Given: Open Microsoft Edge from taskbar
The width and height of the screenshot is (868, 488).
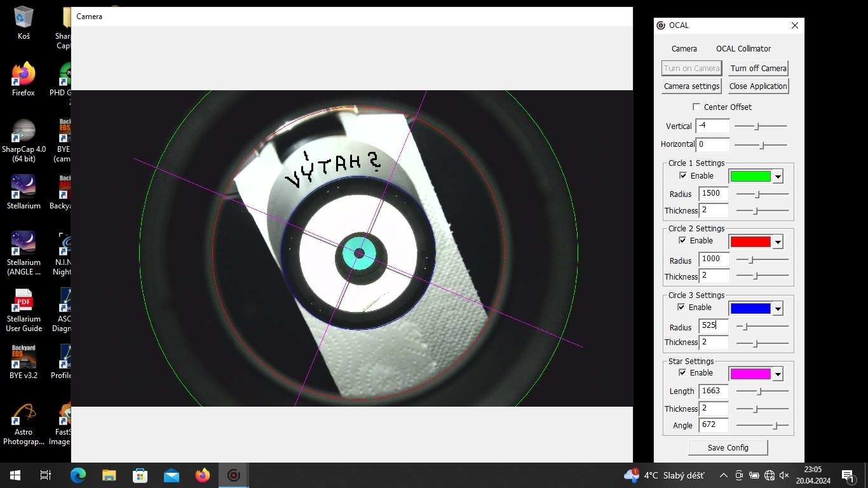Looking at the screenshot, I should (78, 475).
